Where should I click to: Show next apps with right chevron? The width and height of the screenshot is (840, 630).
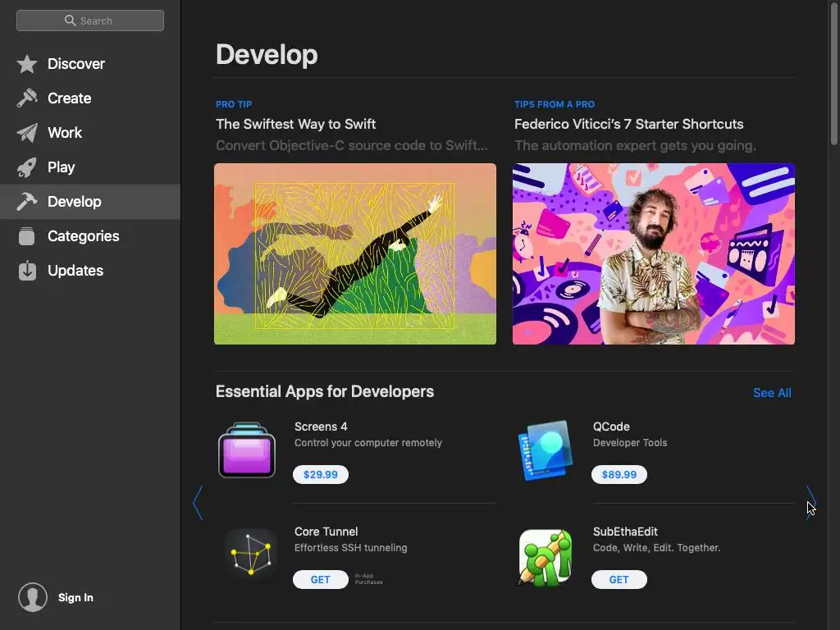(x=811, y=503)
